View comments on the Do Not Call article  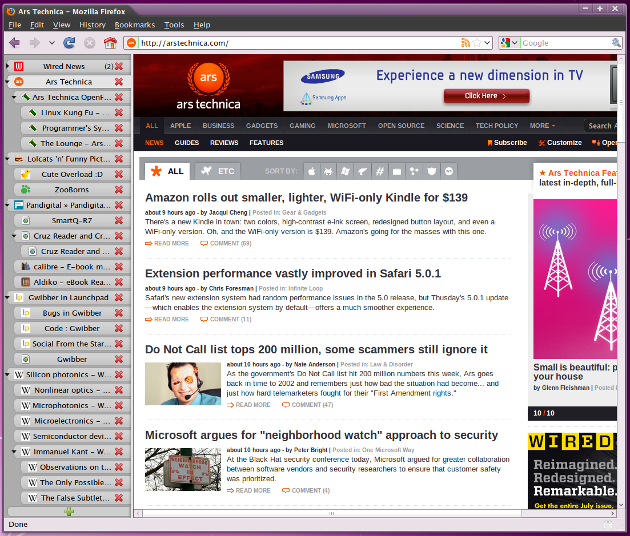[308, 405]
